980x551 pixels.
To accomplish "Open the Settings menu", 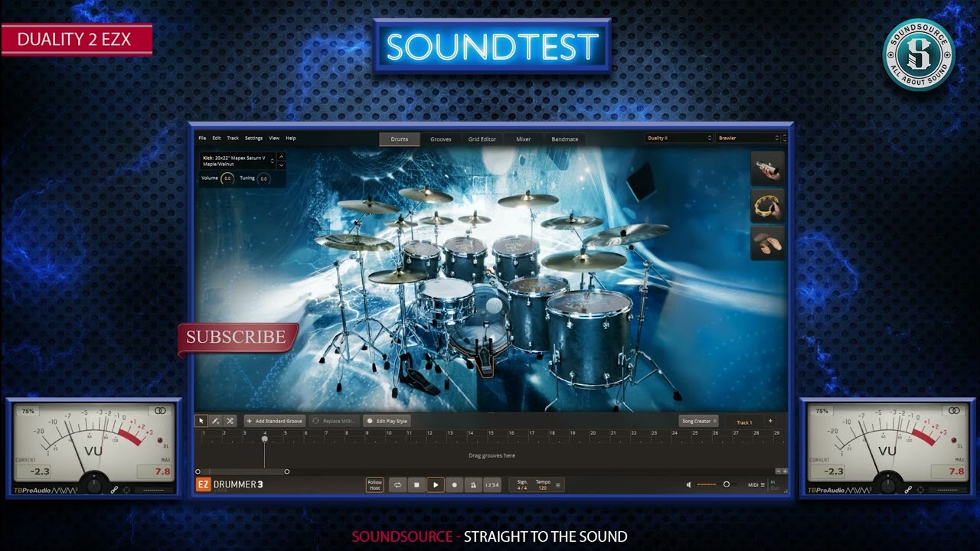I will click(253, 139).
